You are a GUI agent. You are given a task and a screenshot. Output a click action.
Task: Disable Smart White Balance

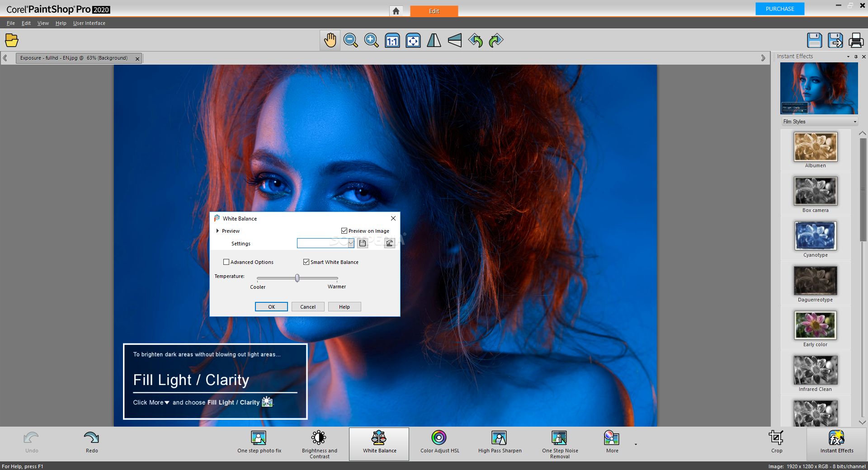coord(306,262)
